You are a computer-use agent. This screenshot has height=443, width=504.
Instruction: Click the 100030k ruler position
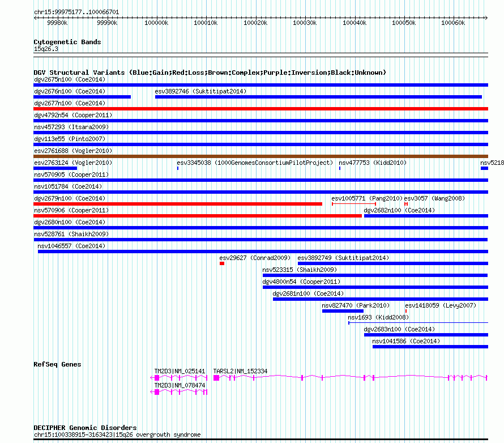point(305,23)
